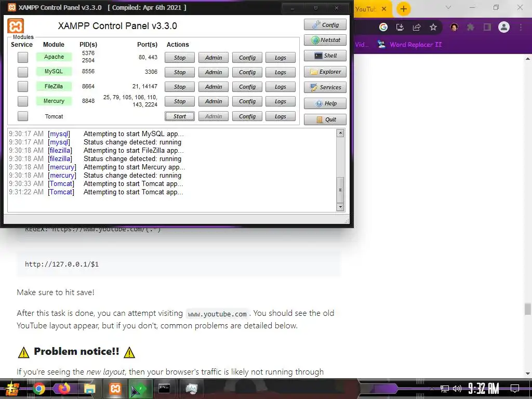Start the Tomcat module
The image size is (532, 399).
pos(179,116)
